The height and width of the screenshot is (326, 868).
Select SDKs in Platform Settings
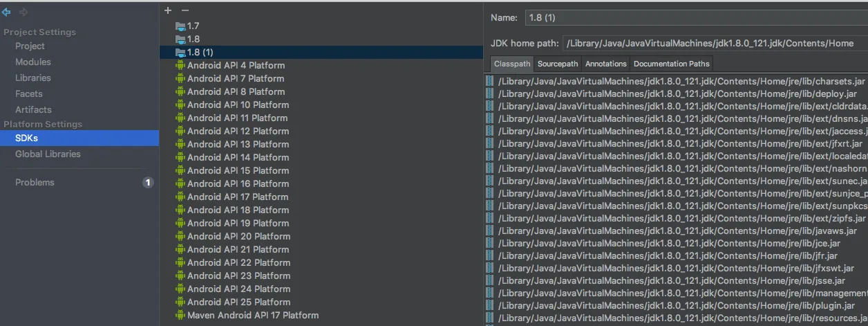tap(79, 138)
